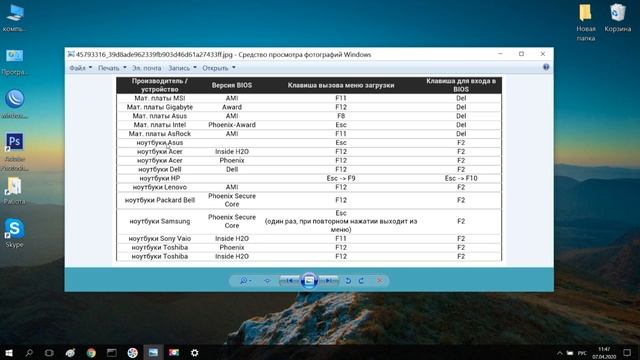The image size is (640, 360).
Task: Open the Програ... desktop shortcut
Action: coord(15,62)
